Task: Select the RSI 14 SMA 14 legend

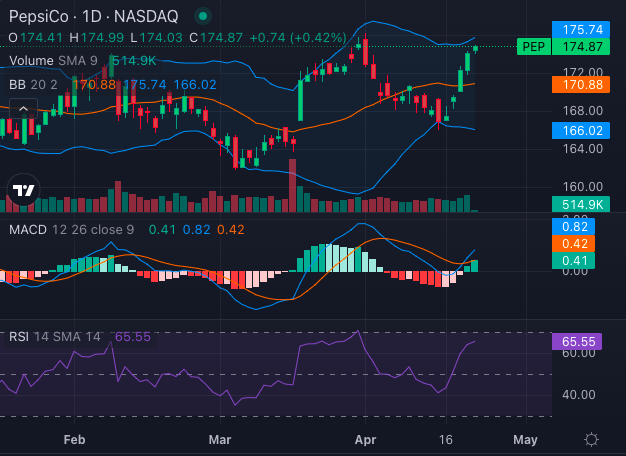Action: pos(55,337)
